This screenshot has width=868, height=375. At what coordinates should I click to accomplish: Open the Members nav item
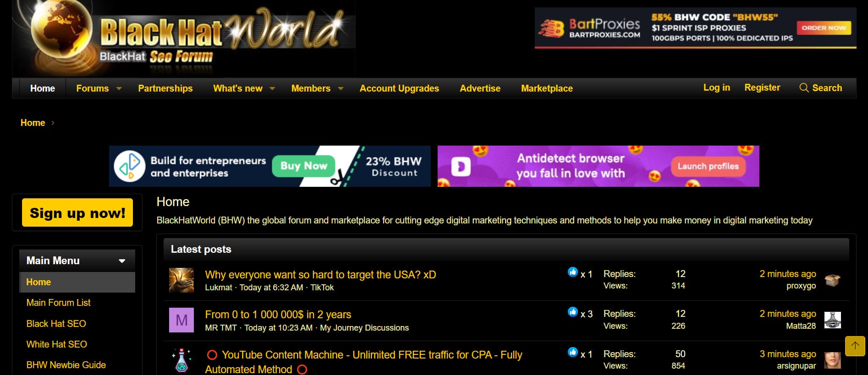[x=311, y=88]
